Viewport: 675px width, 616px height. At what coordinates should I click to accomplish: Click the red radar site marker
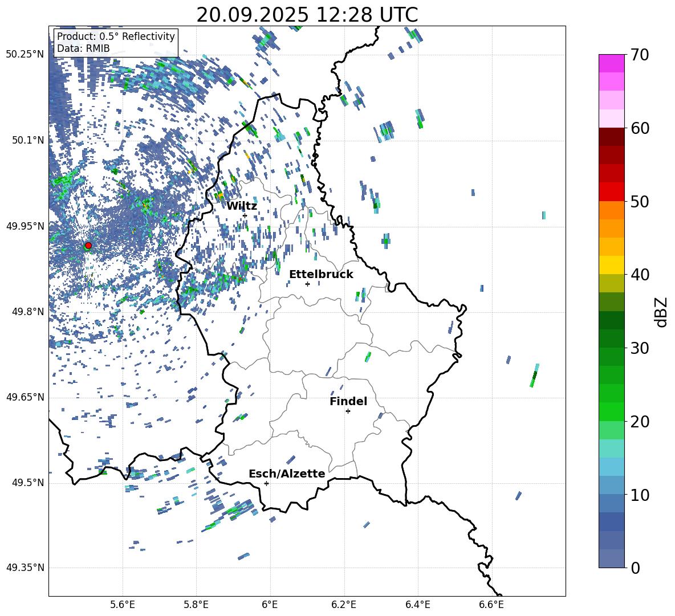coord(88,246)
